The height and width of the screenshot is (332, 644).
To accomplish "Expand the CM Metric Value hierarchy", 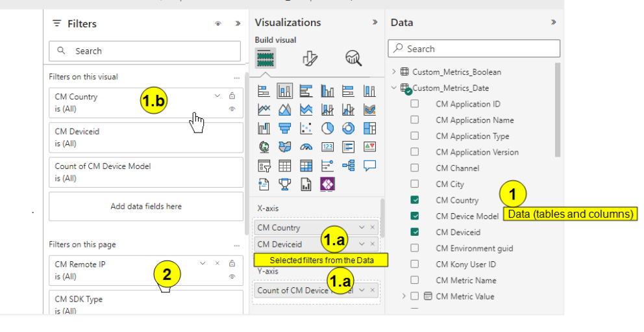I will coord(404,296).
